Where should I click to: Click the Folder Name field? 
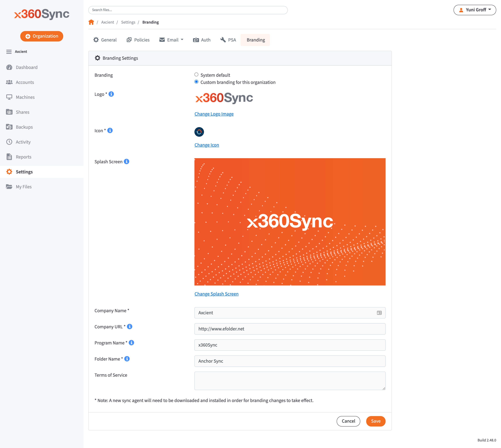(x=290, y=361)
